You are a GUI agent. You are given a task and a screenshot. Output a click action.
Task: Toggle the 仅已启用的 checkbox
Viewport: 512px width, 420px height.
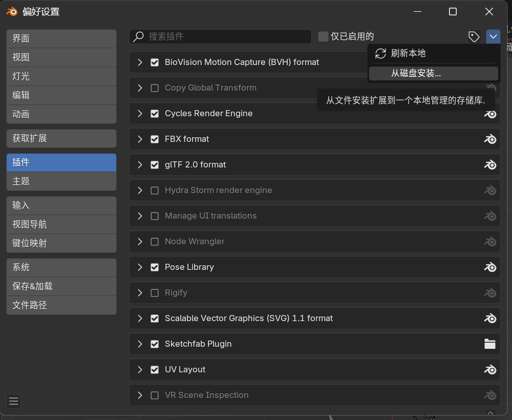click(323, 36)
